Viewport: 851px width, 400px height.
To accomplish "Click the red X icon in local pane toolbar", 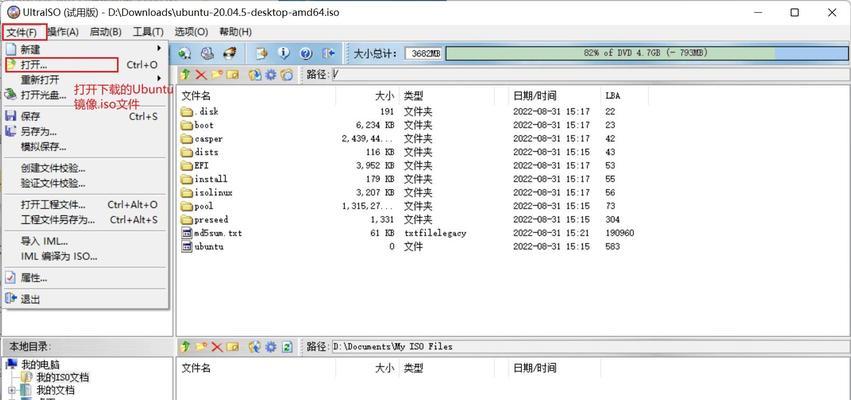I will (217, 346).
